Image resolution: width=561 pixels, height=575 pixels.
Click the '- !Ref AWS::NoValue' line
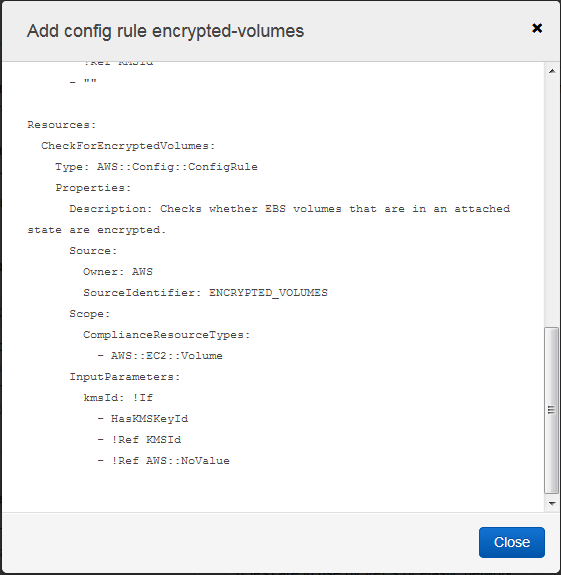pyautogui.click(x=164, y=461)
